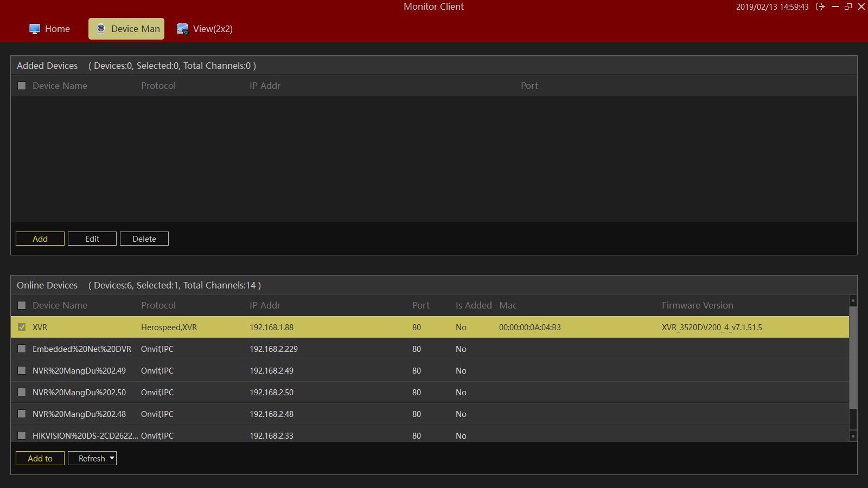Check the Embedded%20Net%20DVR device checkbox
The width and height of the screenshot is (868, 488).
(22, 349)
